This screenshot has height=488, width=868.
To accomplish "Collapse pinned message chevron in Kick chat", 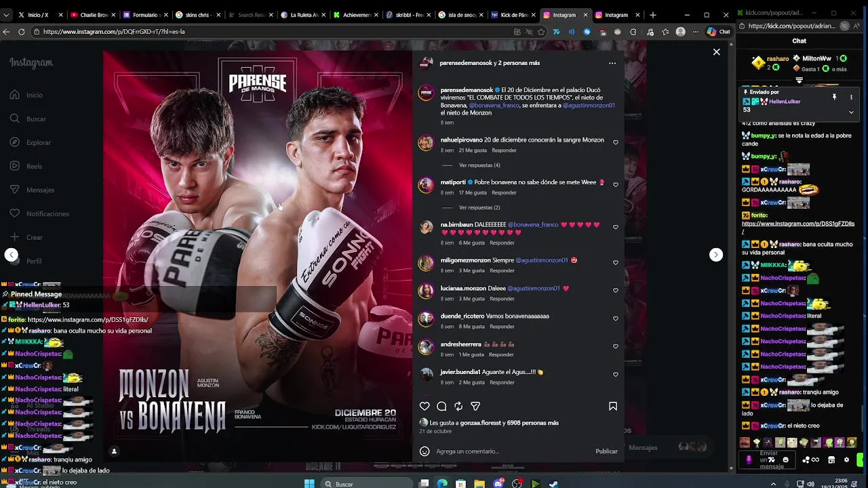I will point(851,113).
